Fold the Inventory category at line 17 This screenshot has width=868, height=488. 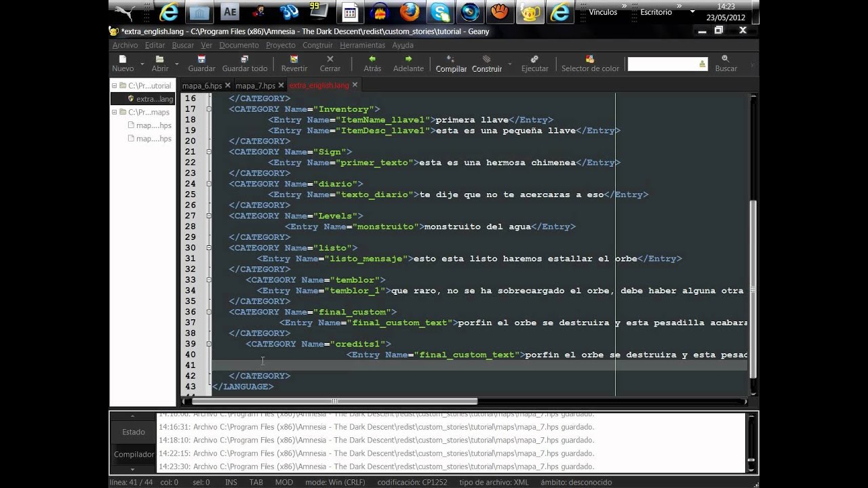pos(208,109)
